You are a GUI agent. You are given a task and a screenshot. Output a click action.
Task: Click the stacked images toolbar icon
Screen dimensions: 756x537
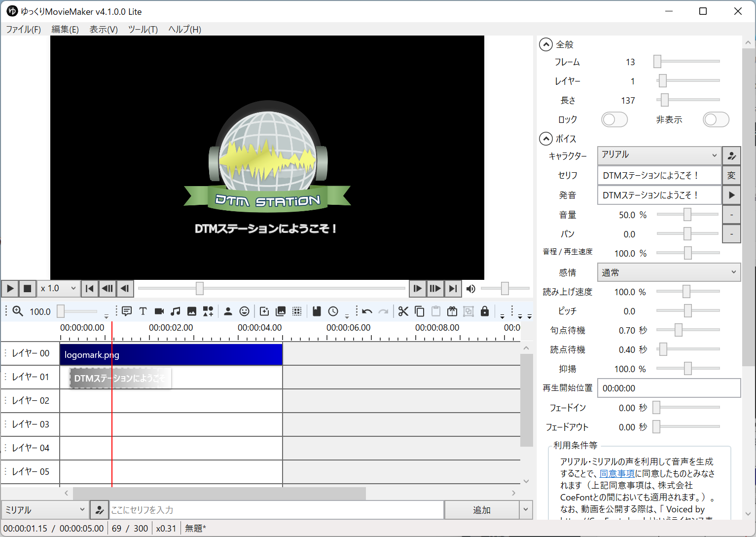click(x=281, y=311)
